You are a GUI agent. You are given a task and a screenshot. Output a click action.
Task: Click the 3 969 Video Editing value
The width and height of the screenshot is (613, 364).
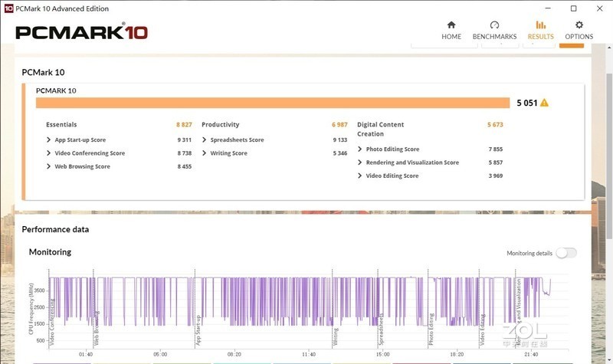pos(495,175)
